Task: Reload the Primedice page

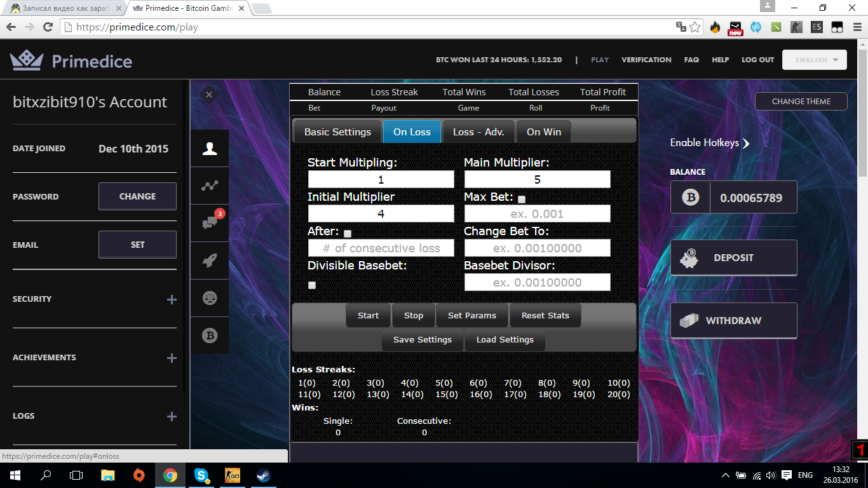Action: 47,27
